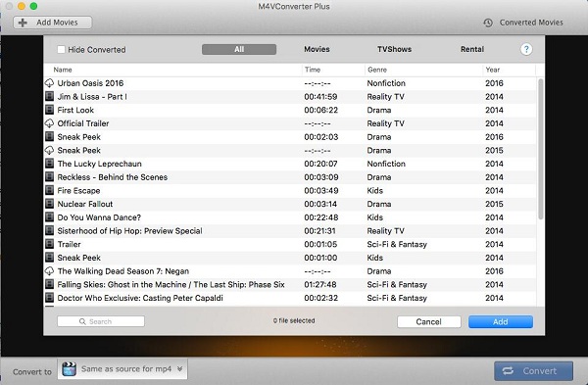The image size is (588, 385).
Task: Click the time value 00:20:07
Action: click(320, 164)
